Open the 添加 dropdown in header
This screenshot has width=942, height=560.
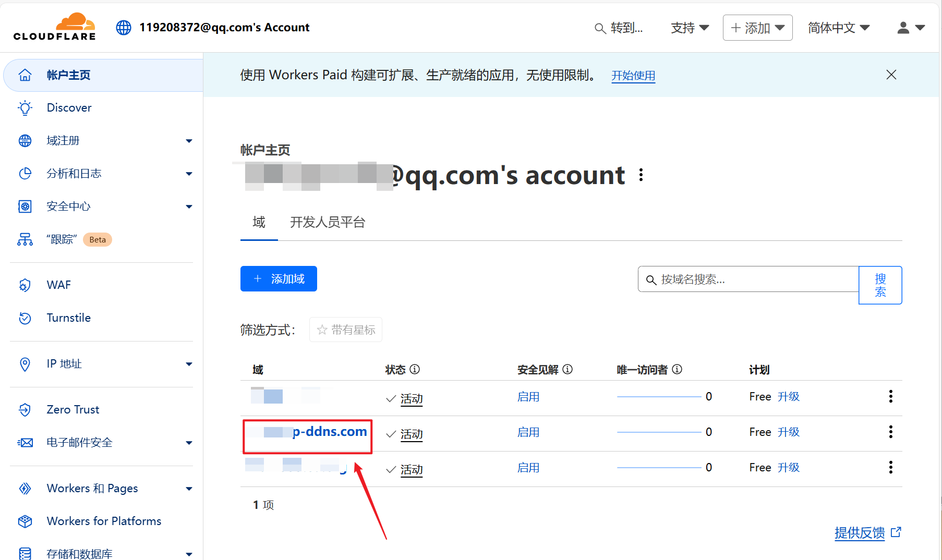coord(758,28)
